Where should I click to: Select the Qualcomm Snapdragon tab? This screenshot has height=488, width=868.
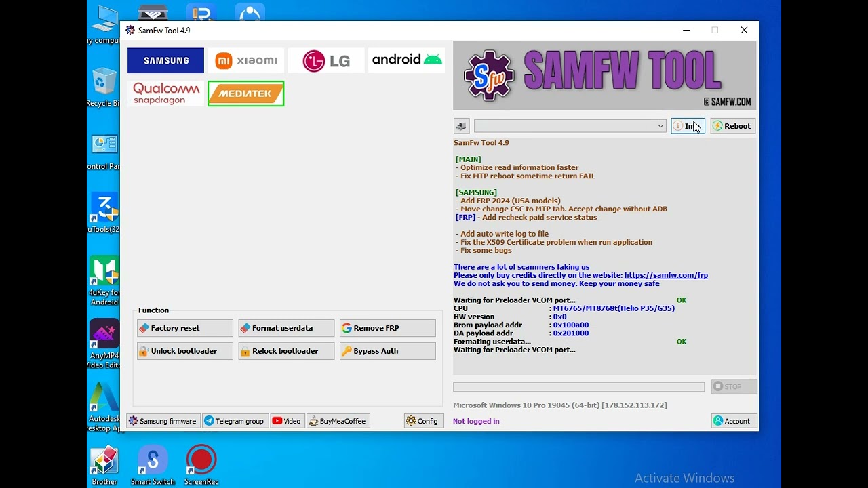[165, 94]
